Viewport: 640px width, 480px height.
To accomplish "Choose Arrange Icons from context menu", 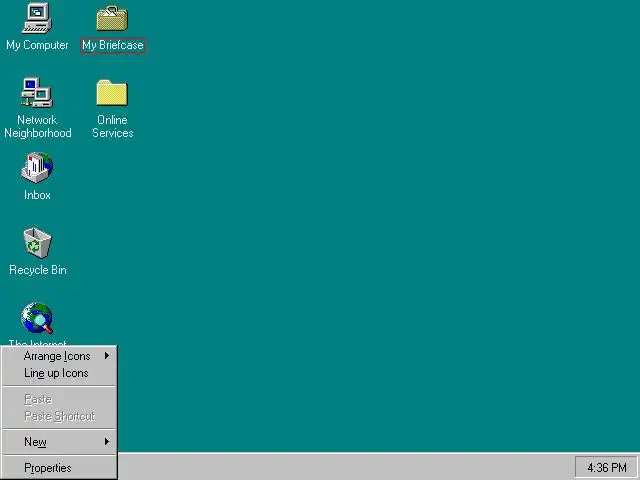I will [60, 356].
